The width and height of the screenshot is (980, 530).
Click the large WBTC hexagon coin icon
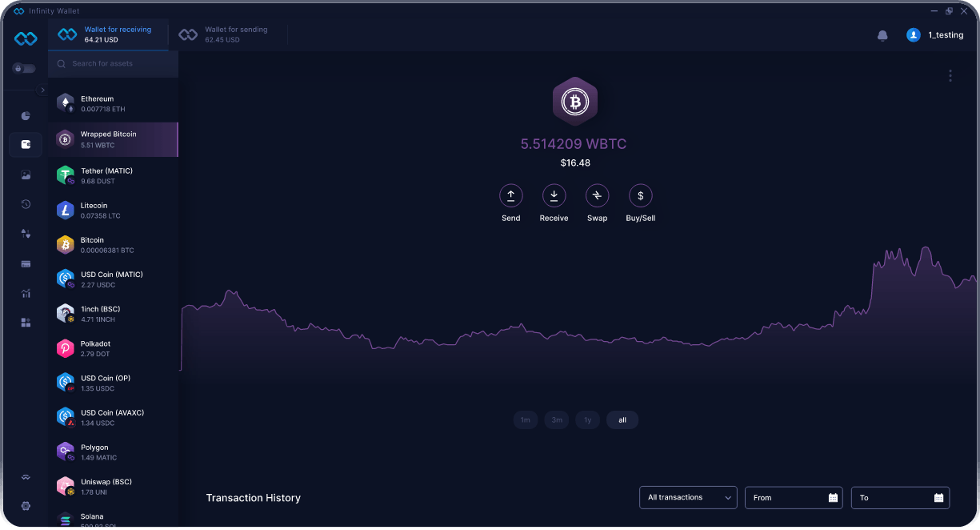575,101
